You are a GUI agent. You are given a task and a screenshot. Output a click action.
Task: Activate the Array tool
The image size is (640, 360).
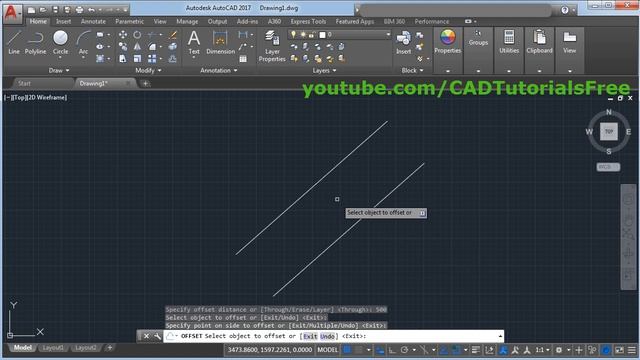click(x=152, y=59)
